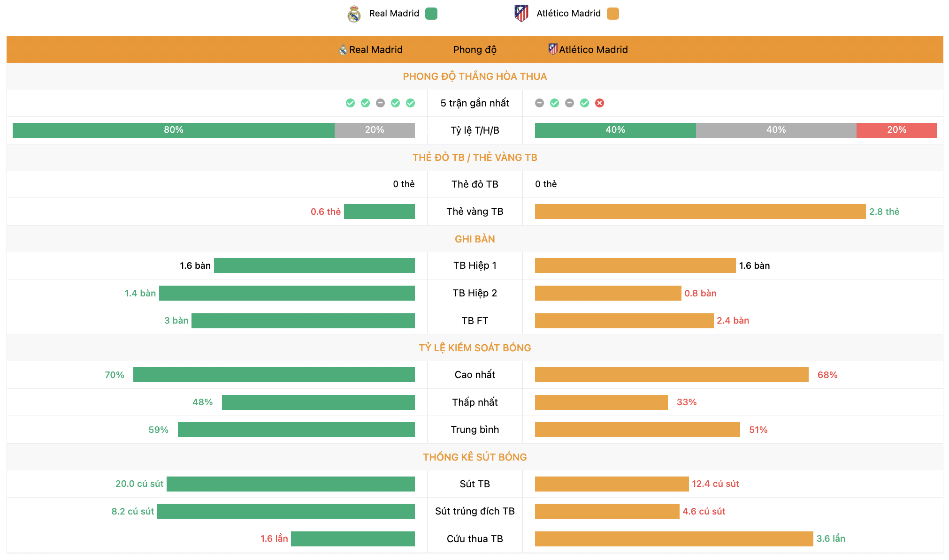The height and width of the screenshot is (560, 949).
Task: Click Real Madrid's 80% win rate bar
Action: (x=174, y=130)
